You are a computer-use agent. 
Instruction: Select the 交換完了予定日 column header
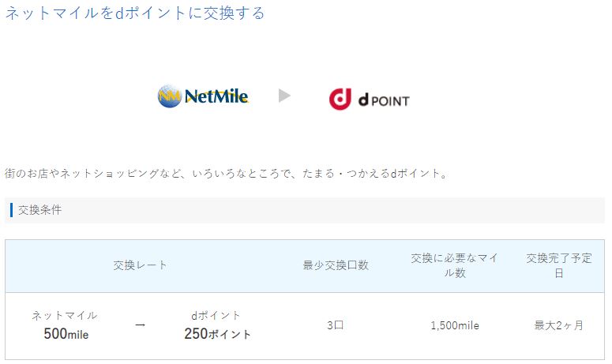(x=559, y=265)
